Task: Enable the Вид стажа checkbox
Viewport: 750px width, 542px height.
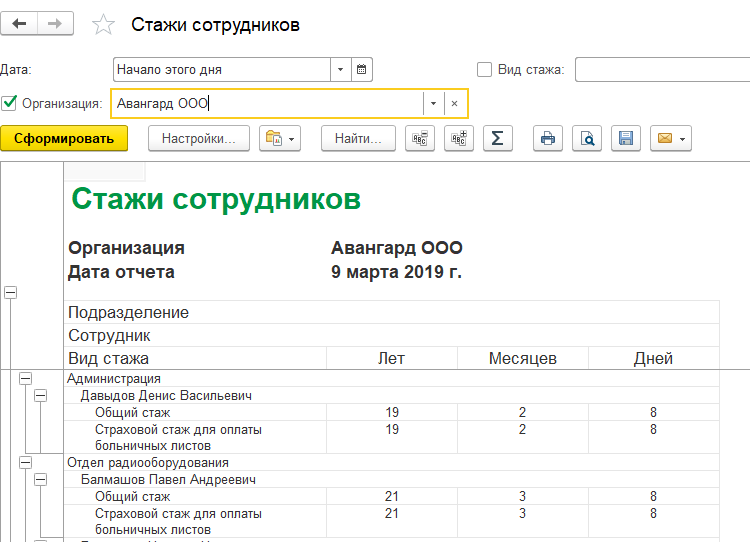Action: click(x=485, y=70)
